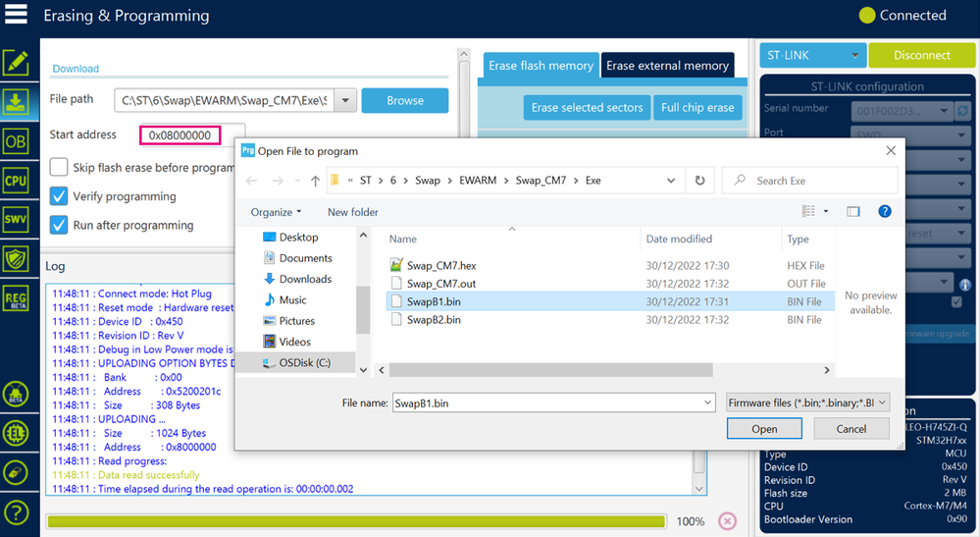Switch to Erase external memory tab
This screenshot has width=980, height=537.
pyautogui.click(x=667, y=65)
